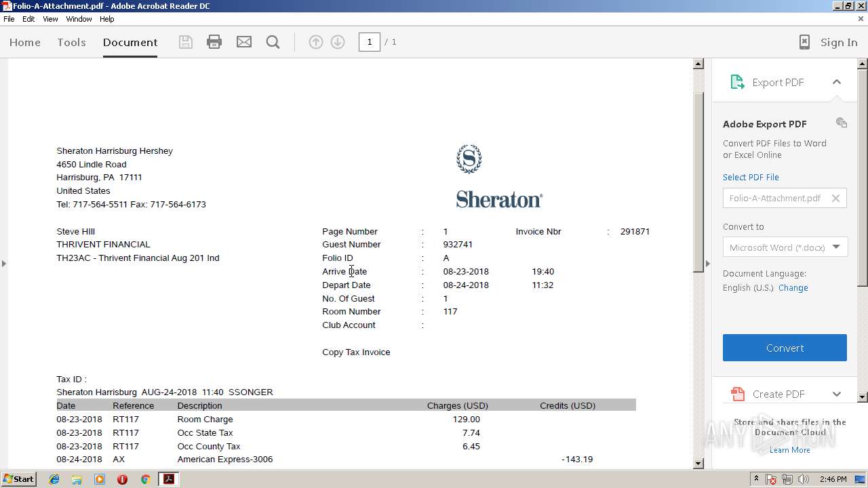The height and width of the screenshot is (488, 868).
Task: Open the File menu
Action: pyautogui.click(x=9, y=19)
